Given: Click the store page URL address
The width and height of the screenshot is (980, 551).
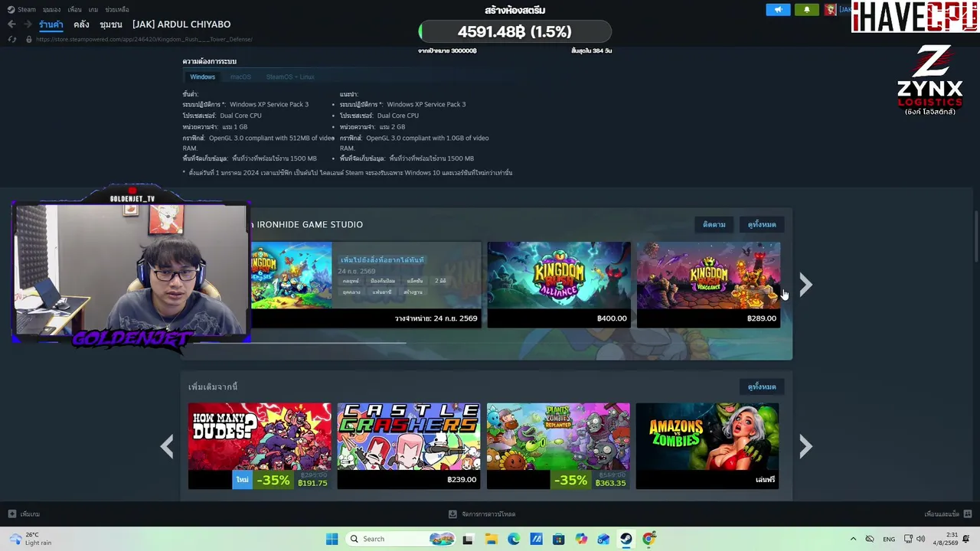Looking at the screenshot, I should tap(144, 39).
